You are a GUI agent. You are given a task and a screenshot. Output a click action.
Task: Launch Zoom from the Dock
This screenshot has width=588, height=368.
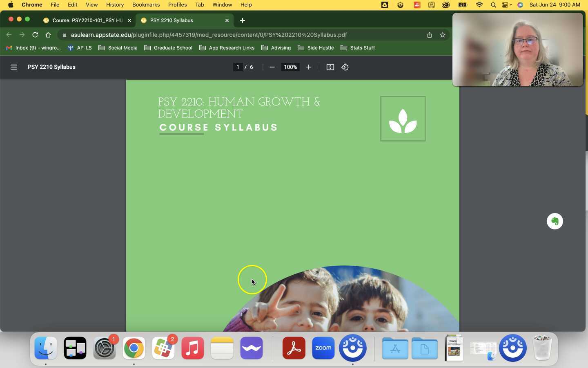pyautogui.click(x=323, y=348)
